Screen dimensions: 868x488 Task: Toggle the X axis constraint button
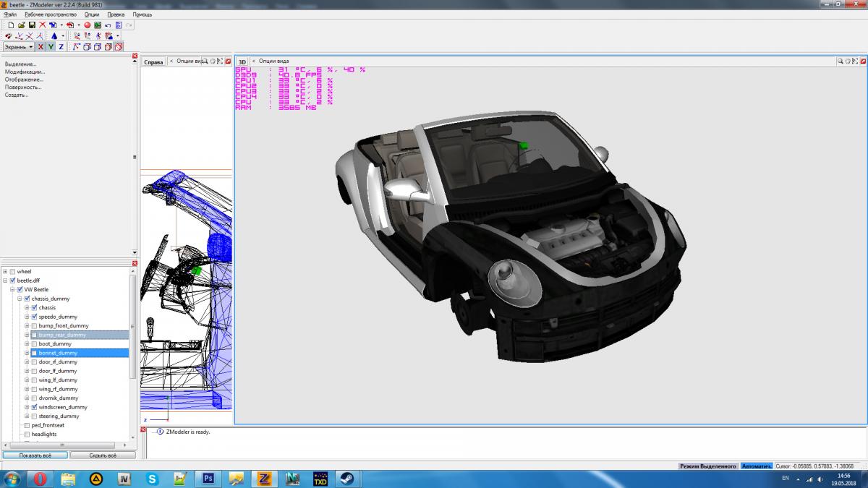[41, 47]
